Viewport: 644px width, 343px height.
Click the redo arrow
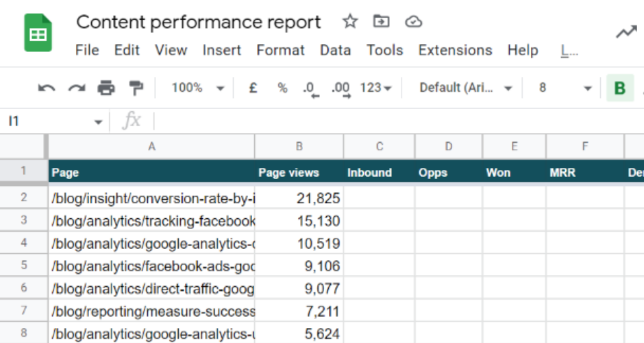click(x=76, y=88)
